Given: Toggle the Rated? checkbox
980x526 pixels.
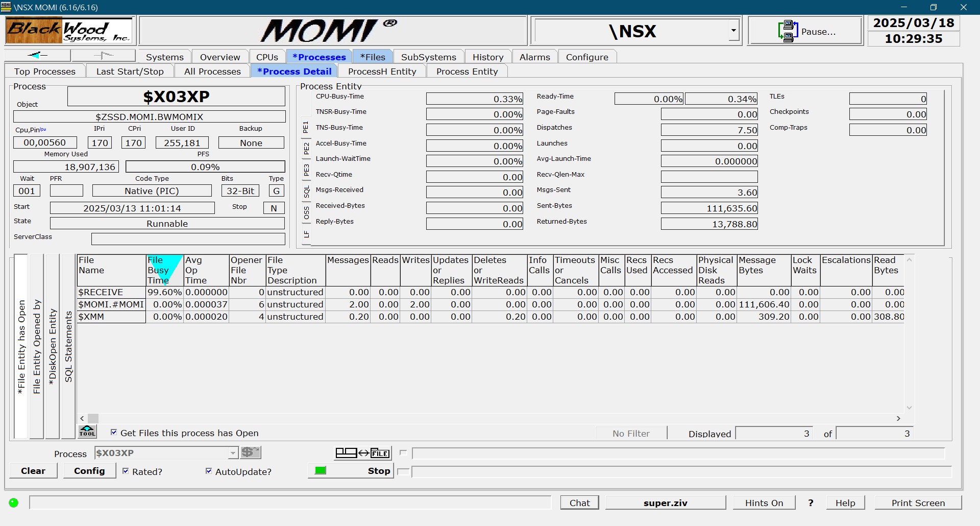Looking at the screenshot, I should point(126,471).
